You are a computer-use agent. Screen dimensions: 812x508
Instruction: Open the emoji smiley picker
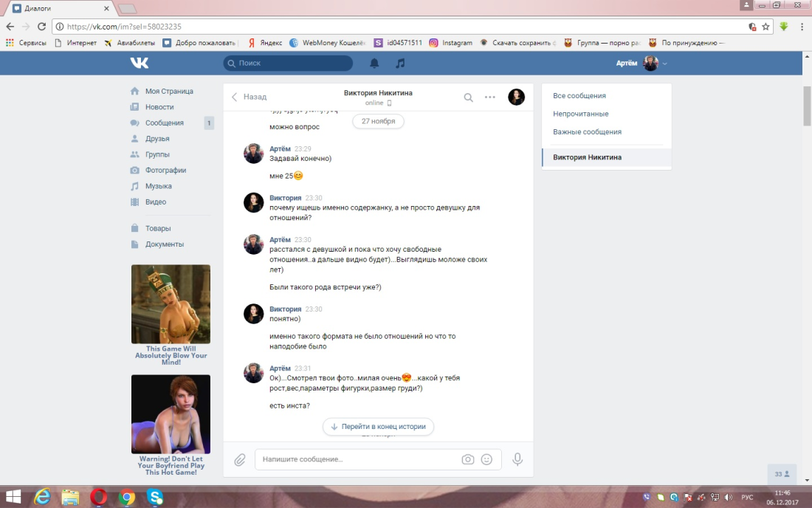pos(486,459)
